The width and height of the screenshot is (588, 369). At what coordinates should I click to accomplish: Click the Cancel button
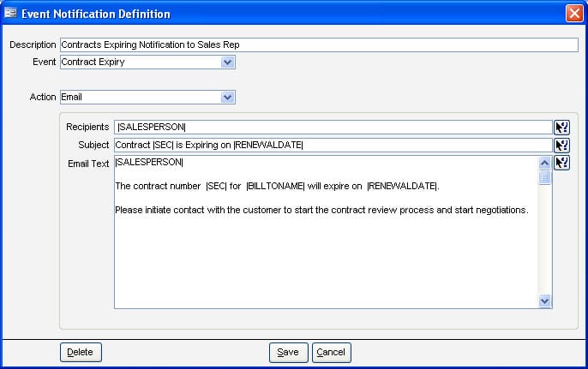[x=332, y=353]
